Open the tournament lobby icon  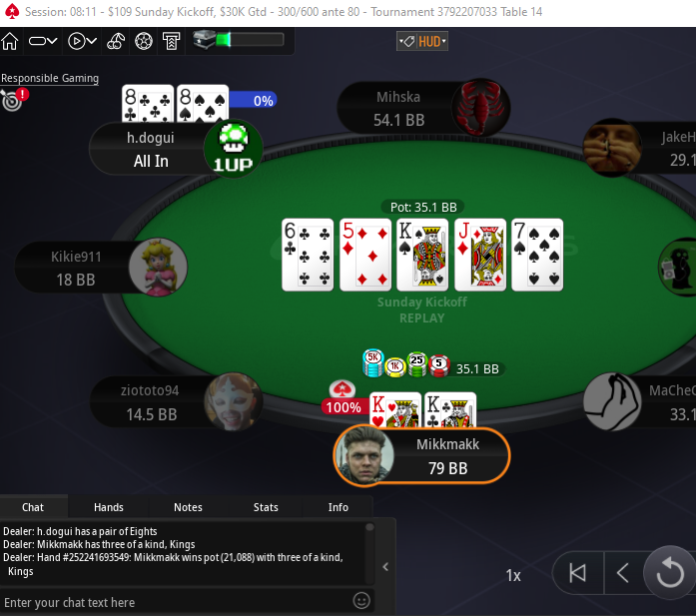pyautogui.click(x=171, y=41)
